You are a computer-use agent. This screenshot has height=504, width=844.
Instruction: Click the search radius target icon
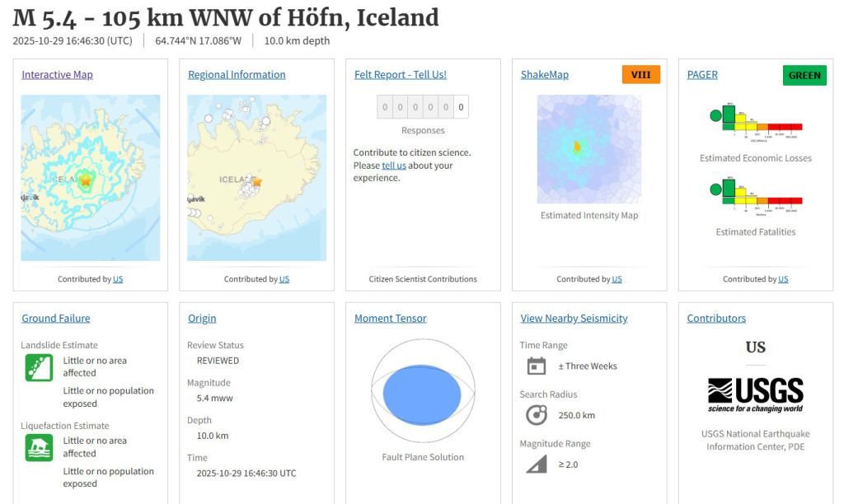pyautogui.click(x=536, y=415)
